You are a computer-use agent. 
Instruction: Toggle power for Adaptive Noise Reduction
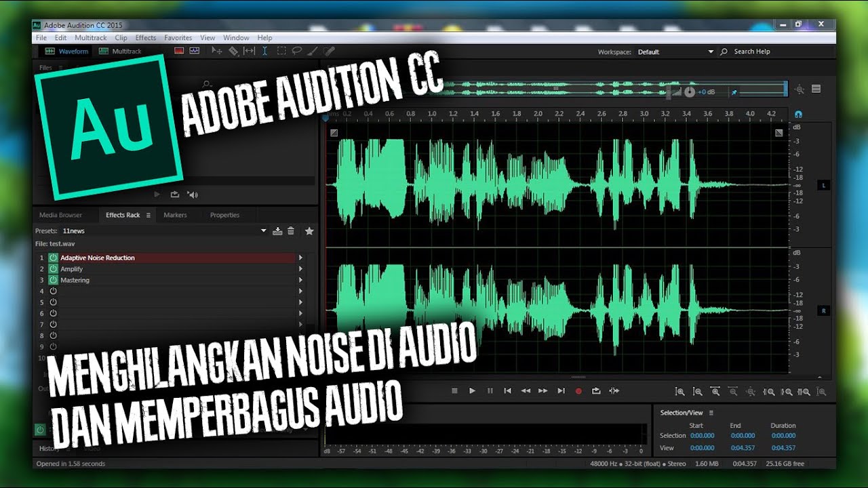pos(53,258)
